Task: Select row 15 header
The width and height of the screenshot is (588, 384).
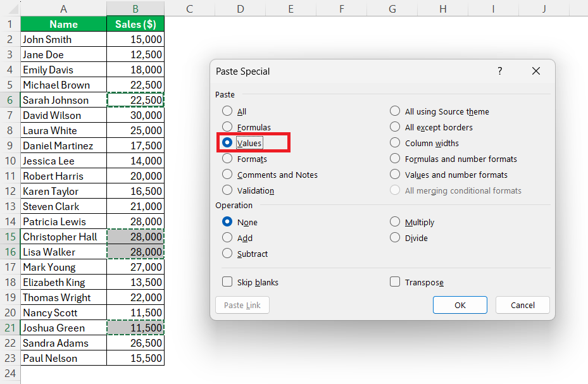Action: (10, 237)
